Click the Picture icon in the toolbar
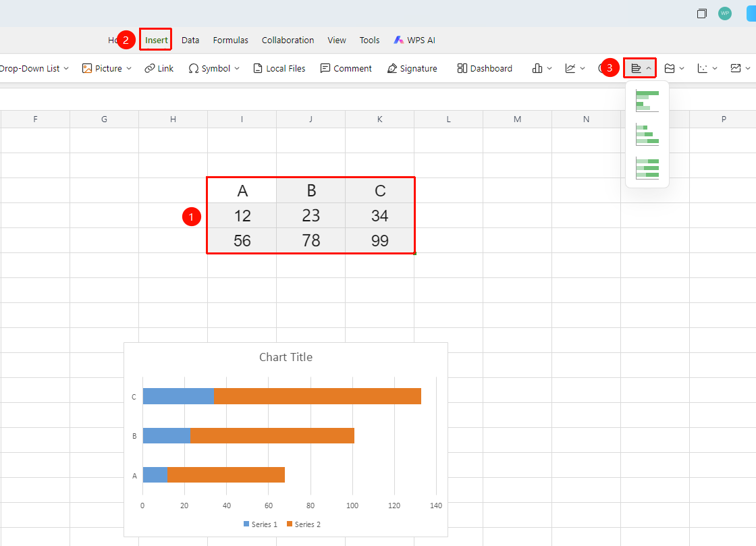The image size is (756, 546). [87, 68]
